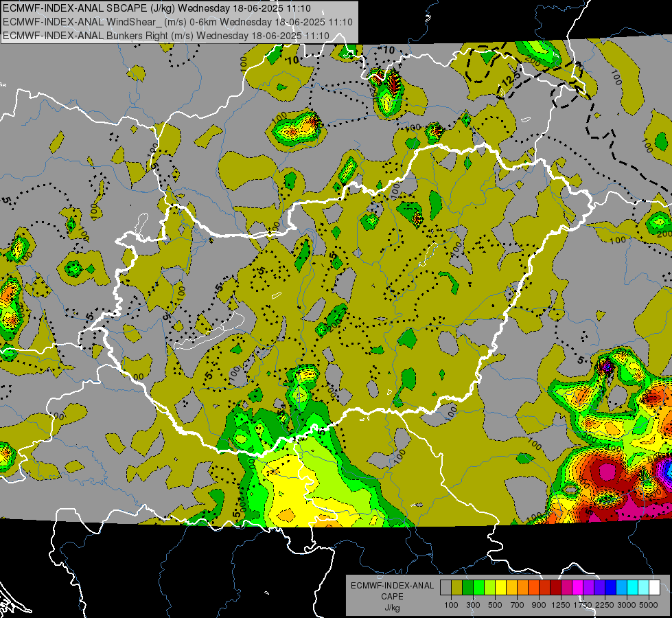
Task: Click the legend tick label 100
Action: click(451, 605)
